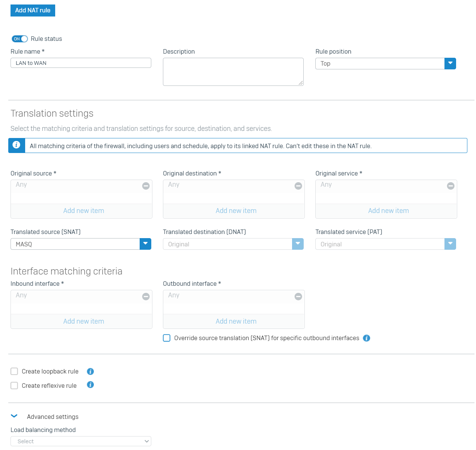The height and width of the screenshot is (450, 476).
Task: Remove 'Any' from Original source
Action: click(x=146, y=186)
